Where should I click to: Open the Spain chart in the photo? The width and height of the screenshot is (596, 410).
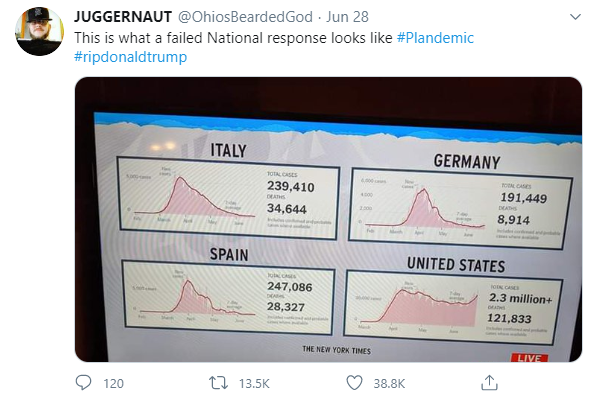pos(228,296)
